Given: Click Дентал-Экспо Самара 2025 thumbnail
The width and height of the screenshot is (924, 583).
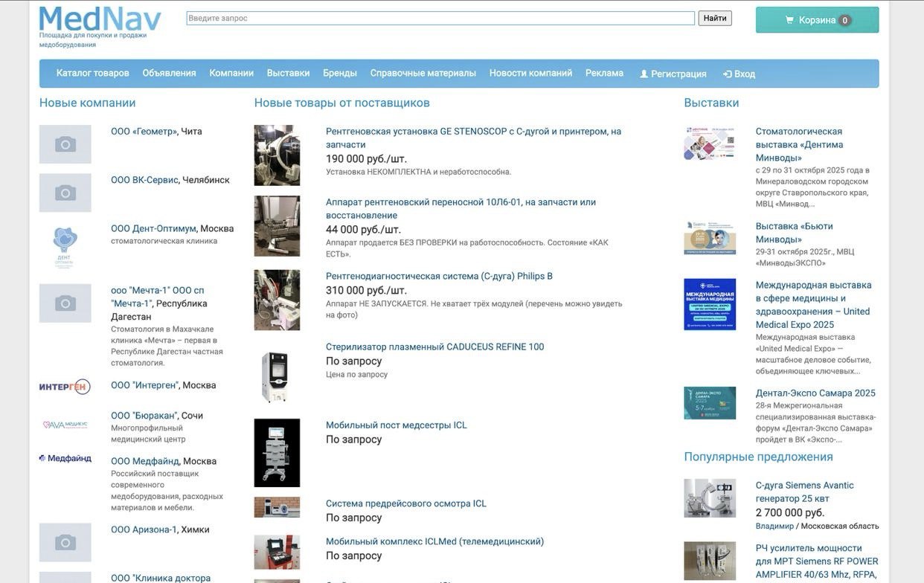Looking at the screenshot, I should pos(710,403).
